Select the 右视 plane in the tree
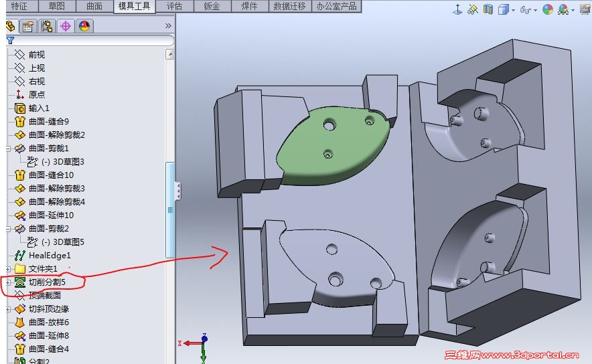Viewport: 592px width, 364px height. (x=37, y=81)
